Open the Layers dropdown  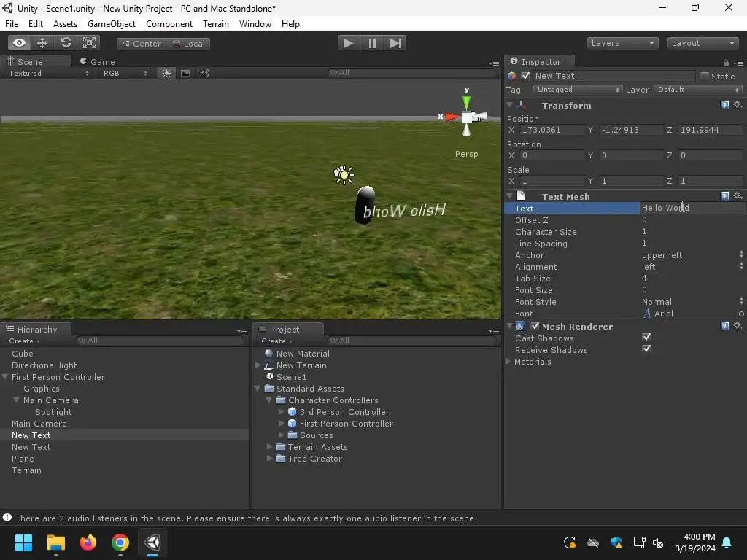[x=623, y=43]
